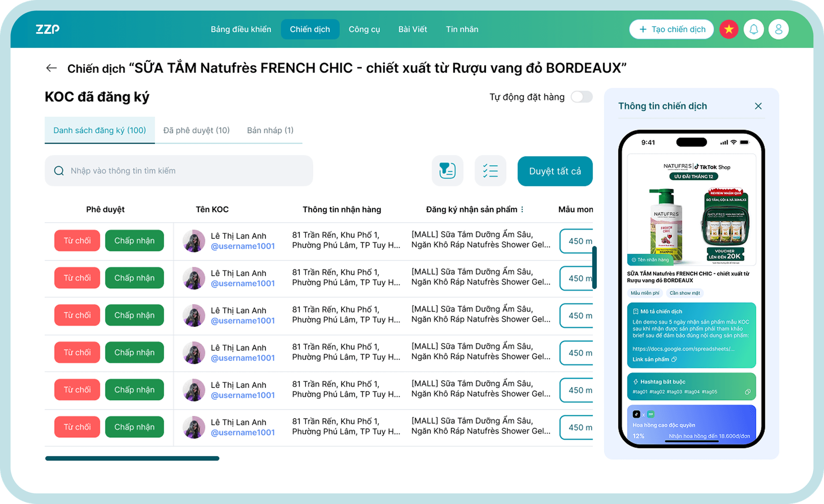Screen dimensions: 824x504
Task: Toggle the Tự động đặt hàng switch
Action: [x=582, y=97]
